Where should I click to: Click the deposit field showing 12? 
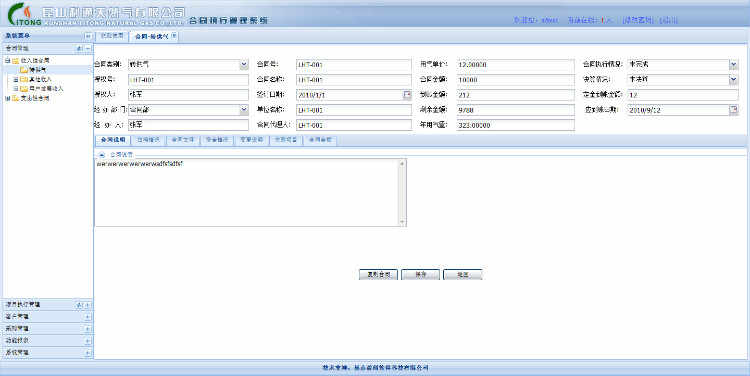point(683,95)
